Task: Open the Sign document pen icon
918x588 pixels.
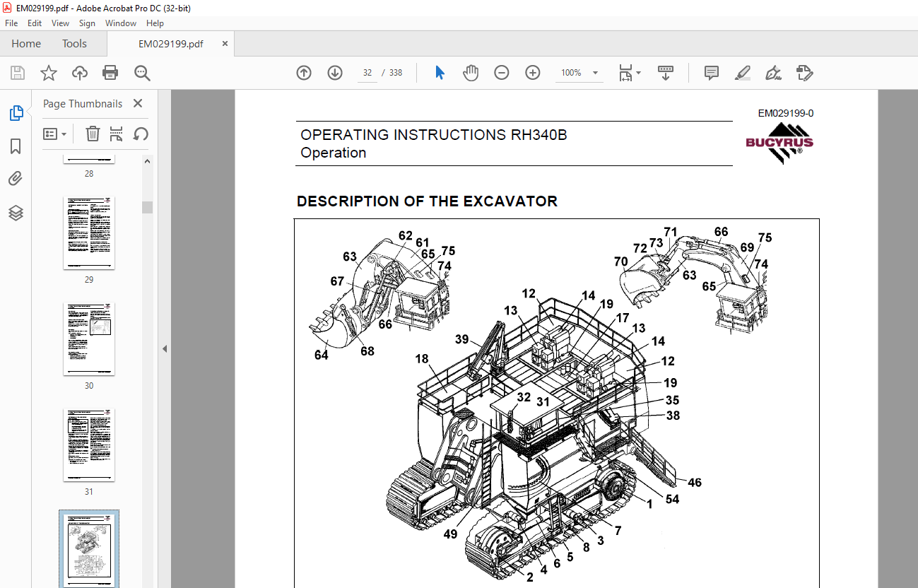Action: coord(773,73)
